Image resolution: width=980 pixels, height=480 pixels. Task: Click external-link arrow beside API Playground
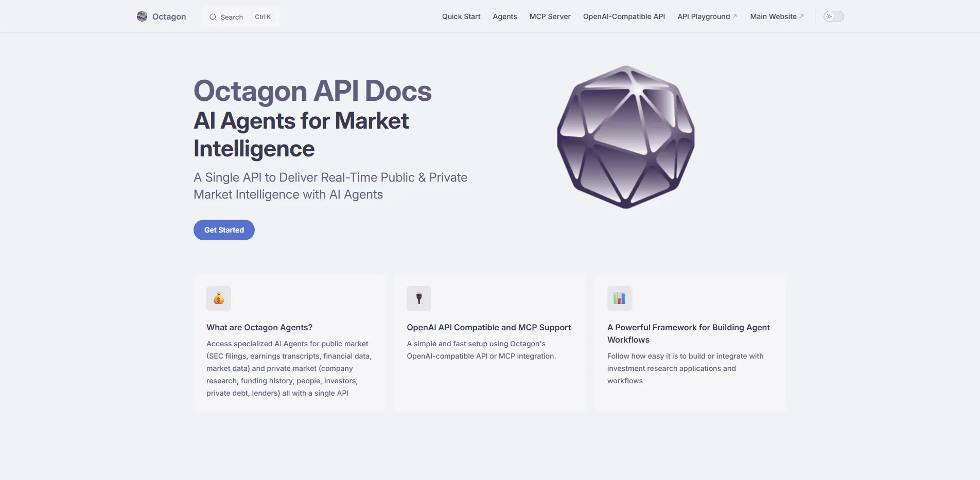click(735, 15)
